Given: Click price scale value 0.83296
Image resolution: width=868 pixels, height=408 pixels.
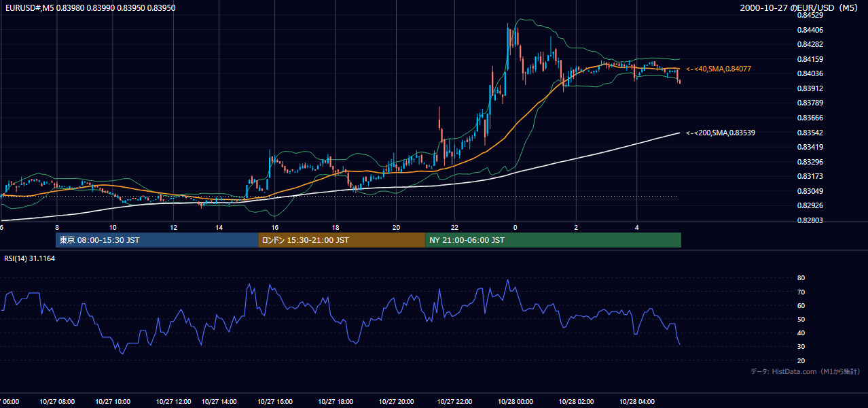Looking at the screenshot, I should click(x=810, y=162).
